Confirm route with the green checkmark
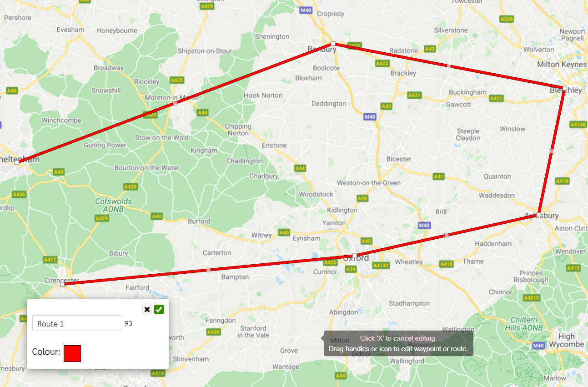The width and height of the screenshot is (588, 387). pyautogui.click(x=159, y=310)
